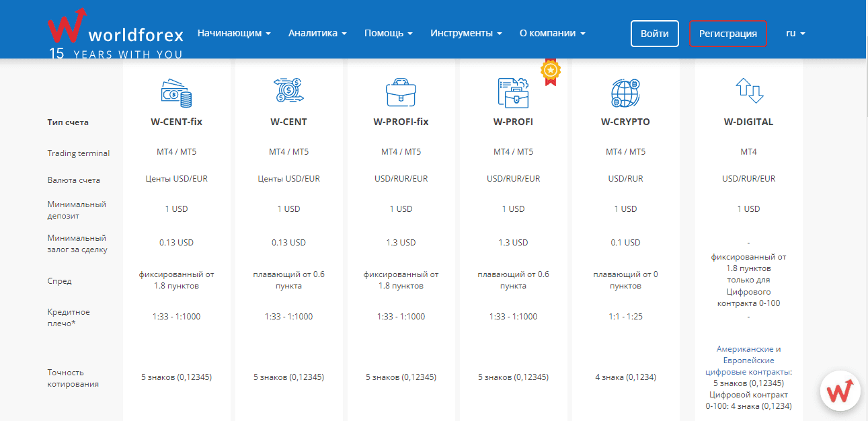
Task: Click the W-DIGITAL column header
Action: (748, 122)
